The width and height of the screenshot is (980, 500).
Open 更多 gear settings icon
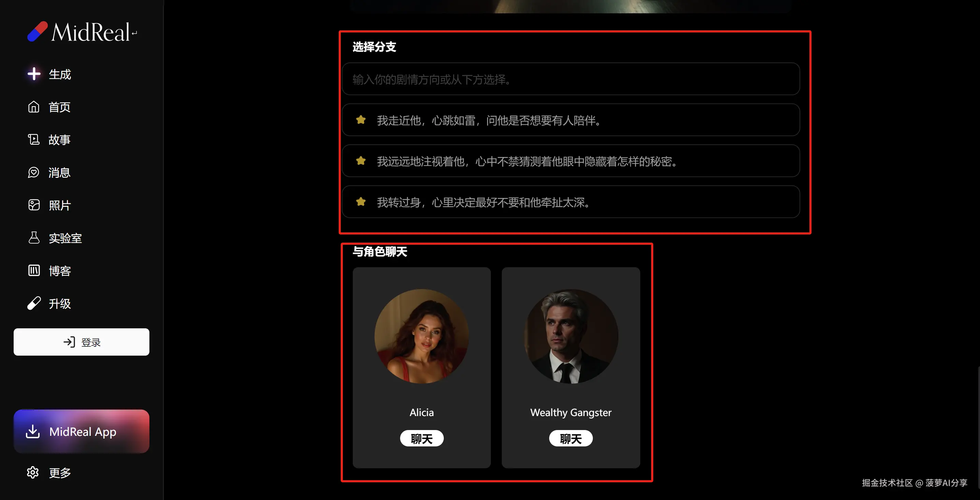click(x=33, y=473)
